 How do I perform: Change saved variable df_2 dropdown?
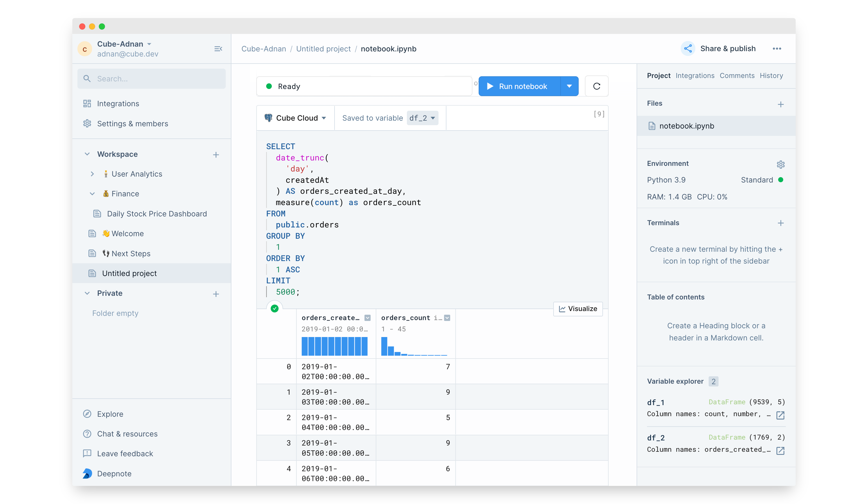pyautogui.click(x=422, y=118)
